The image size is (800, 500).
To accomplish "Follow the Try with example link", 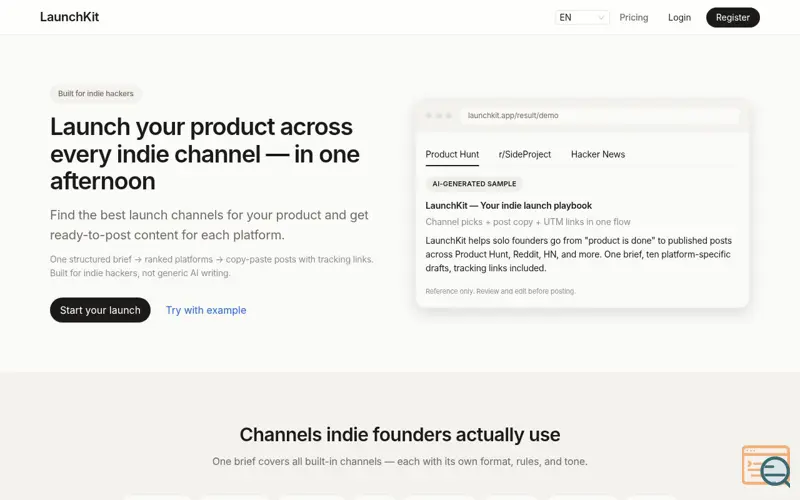I will 206,310.
